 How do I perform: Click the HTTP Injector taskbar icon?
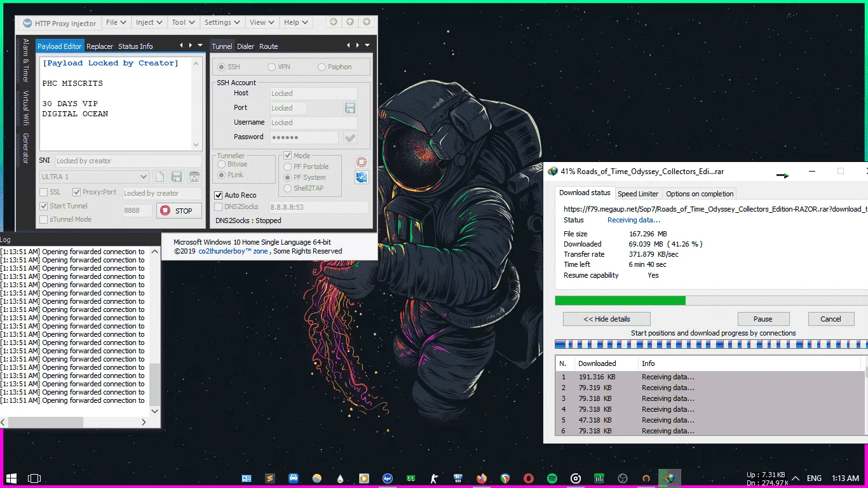click(388, 478)
